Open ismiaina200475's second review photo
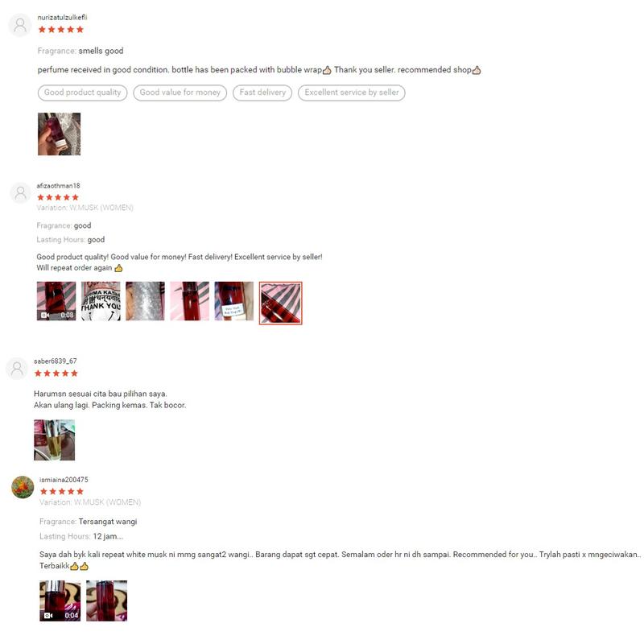Viewport: 644px width, 644px height. point(107,601)
